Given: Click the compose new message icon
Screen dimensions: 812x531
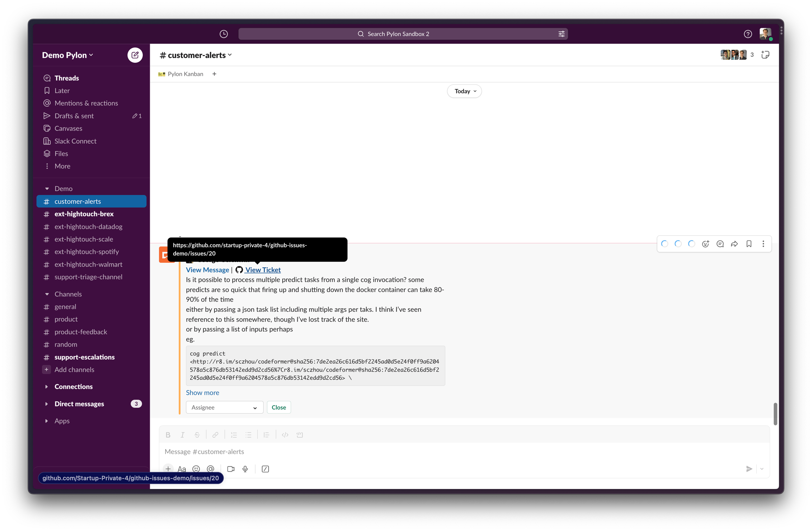Looking at the screenshot, I should click(x=135, y=55).
